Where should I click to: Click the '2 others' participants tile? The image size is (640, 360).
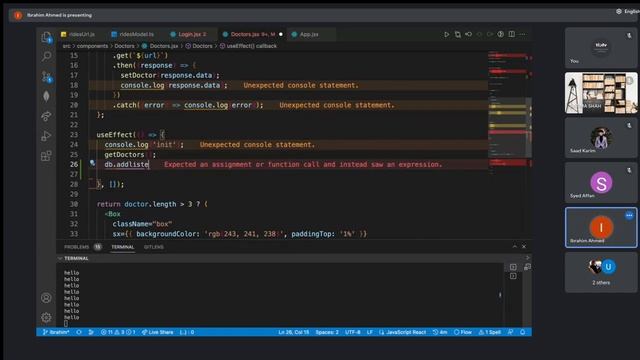click(x=601, y=272)
